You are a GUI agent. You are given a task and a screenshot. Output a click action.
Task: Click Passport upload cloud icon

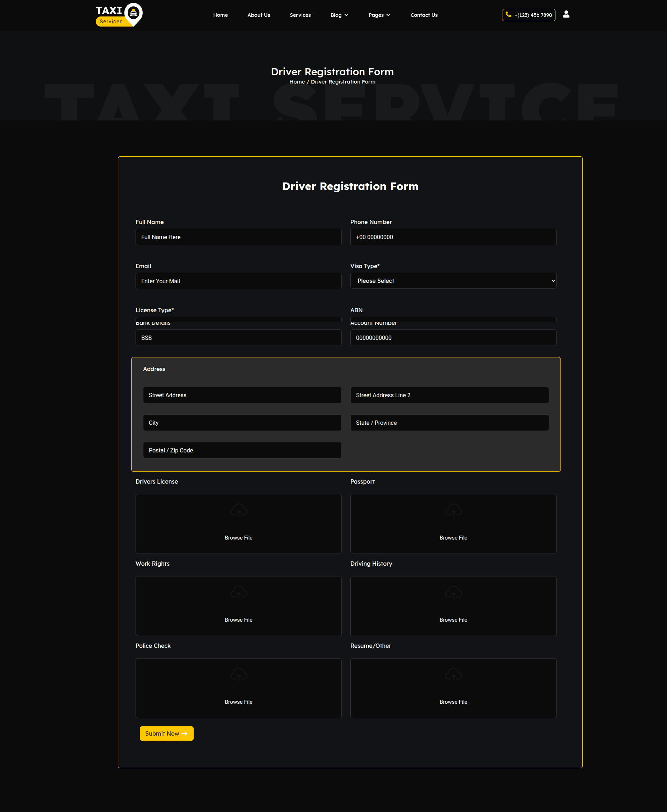[453, 510]
